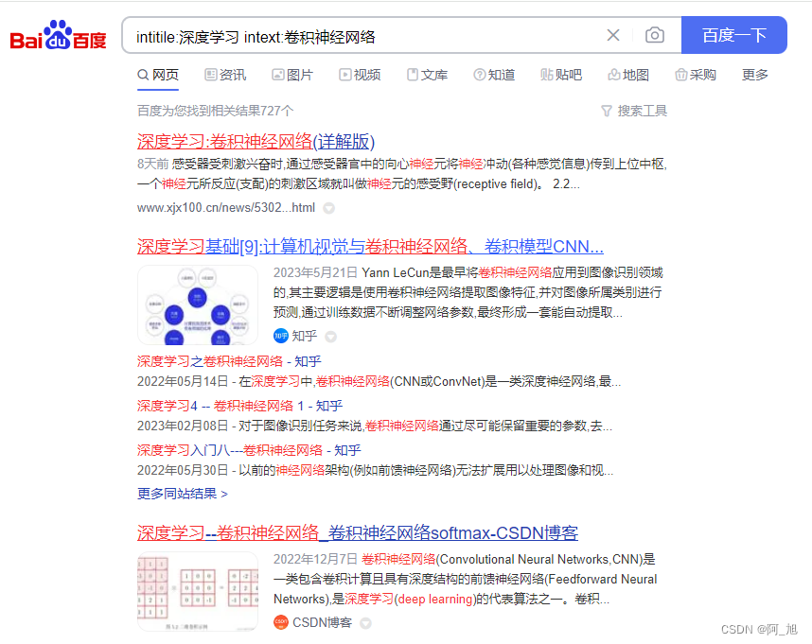Open 深度学习之卷积神经网络 - 知乎 link
The height and width of the screenshot is (644, 812).
tap(229, 361)
